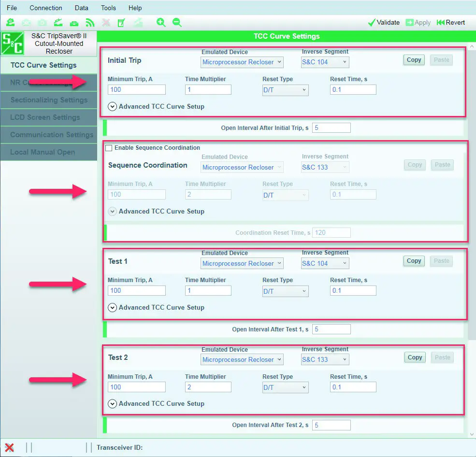
Task: Open the Tools menu
Action: (108, 8)
